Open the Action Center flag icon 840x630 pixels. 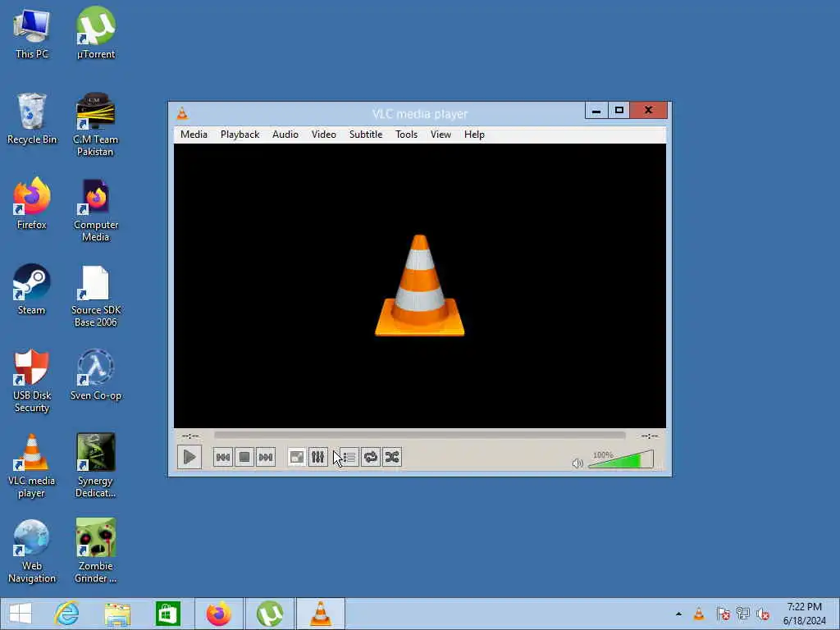pyautogui.click(x=724, y=614)
